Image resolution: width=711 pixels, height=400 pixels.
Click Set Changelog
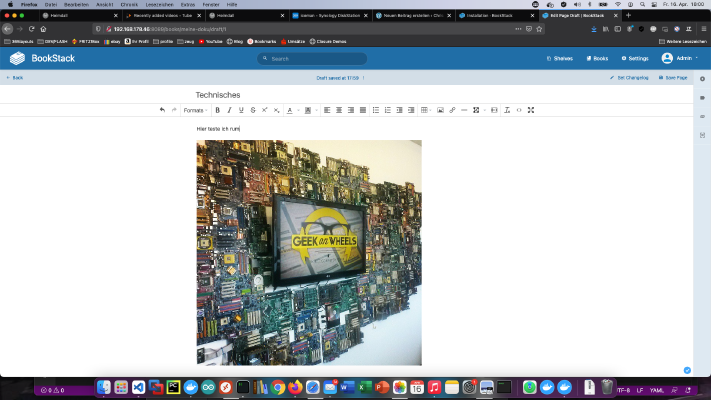pyautogui.click(x=629, y=78)
